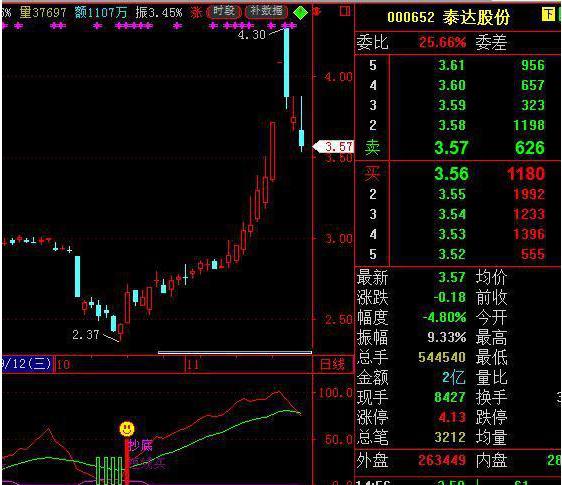Click the 2.37 low price annotation
This screenshot has height=485, width=562.
pos(85,335)
